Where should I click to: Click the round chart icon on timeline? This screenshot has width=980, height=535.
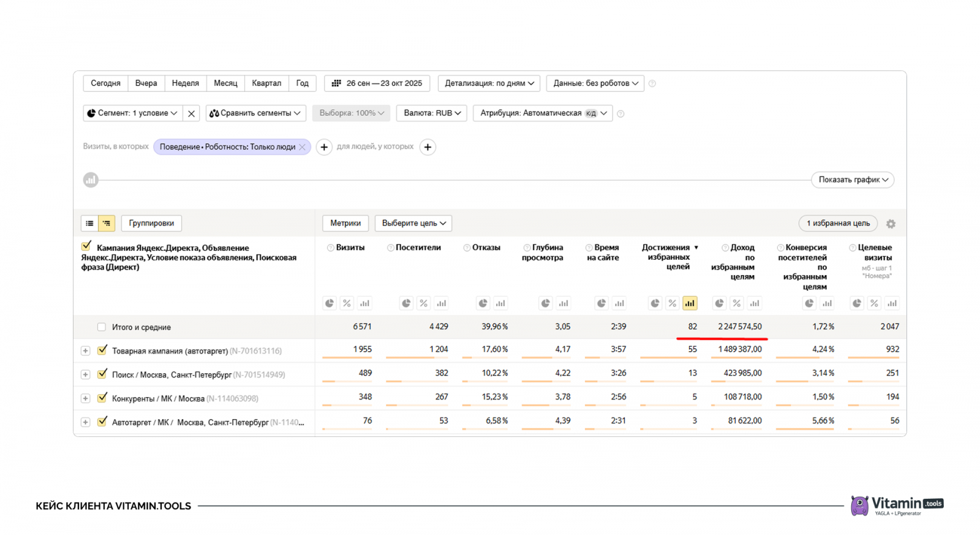pyautogui.click(x=91, y=180)
